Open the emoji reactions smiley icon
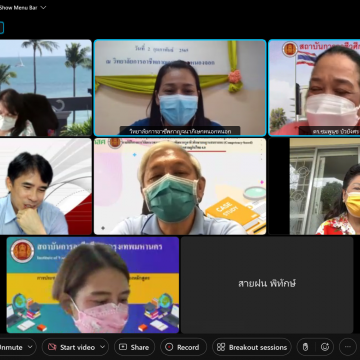 point(325,347)
